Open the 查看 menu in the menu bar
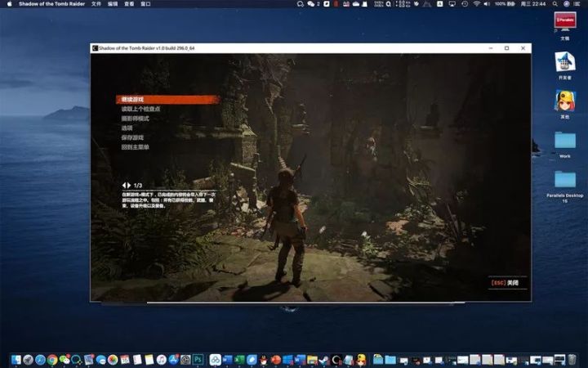588x368 pixels. pyautogui.click(x=129, y=4)
